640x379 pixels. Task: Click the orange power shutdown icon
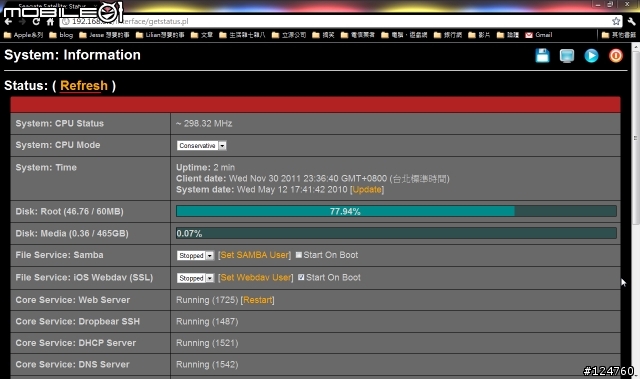click(616, 55)
